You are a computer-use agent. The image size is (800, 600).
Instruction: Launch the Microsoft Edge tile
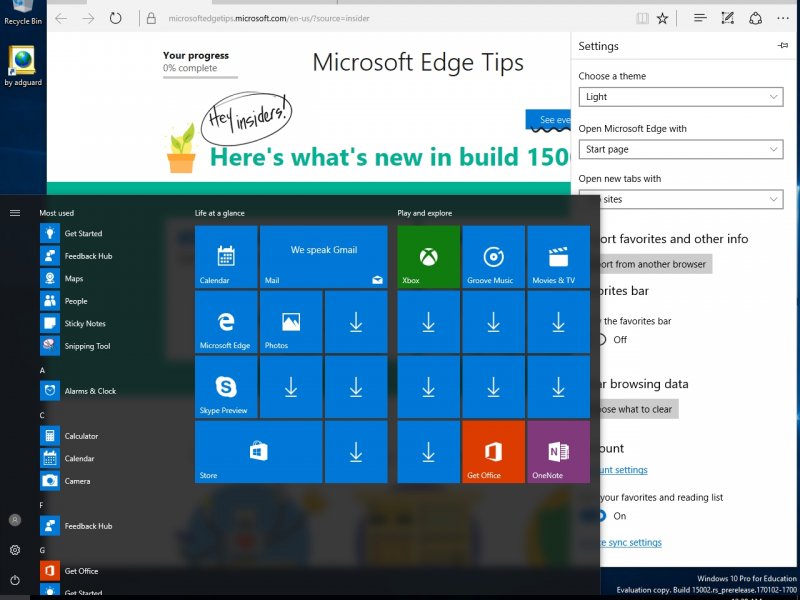click(226, 322)
